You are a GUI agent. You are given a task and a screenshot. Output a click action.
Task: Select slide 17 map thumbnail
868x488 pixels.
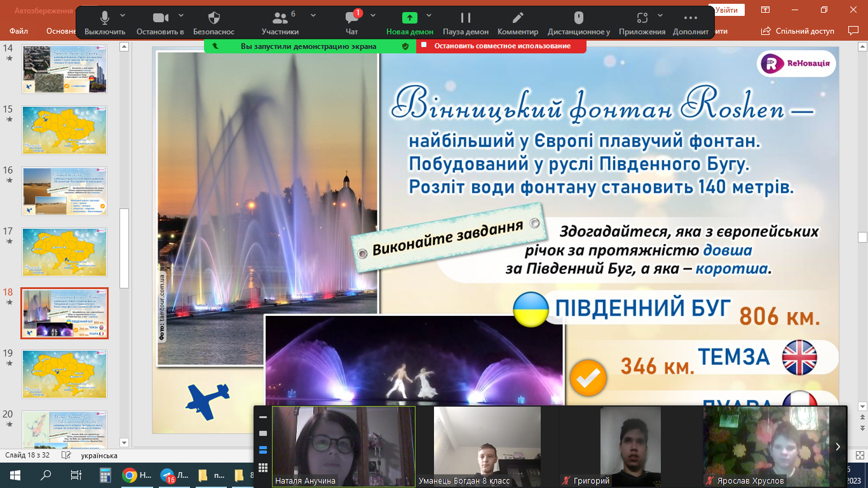coord(65,252)
